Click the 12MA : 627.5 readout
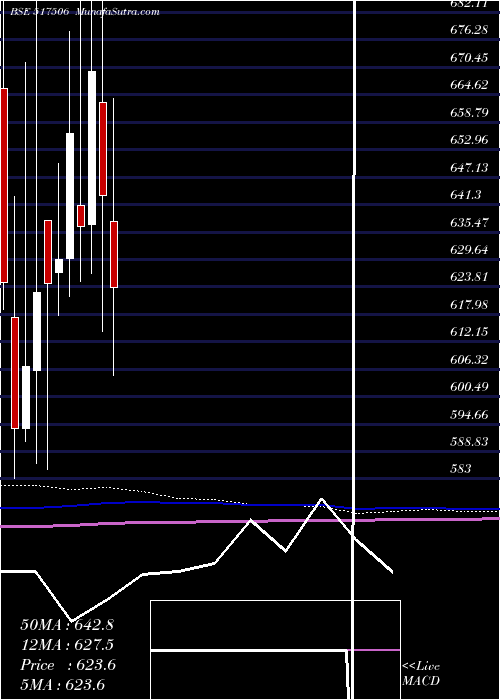 point(67,645)
